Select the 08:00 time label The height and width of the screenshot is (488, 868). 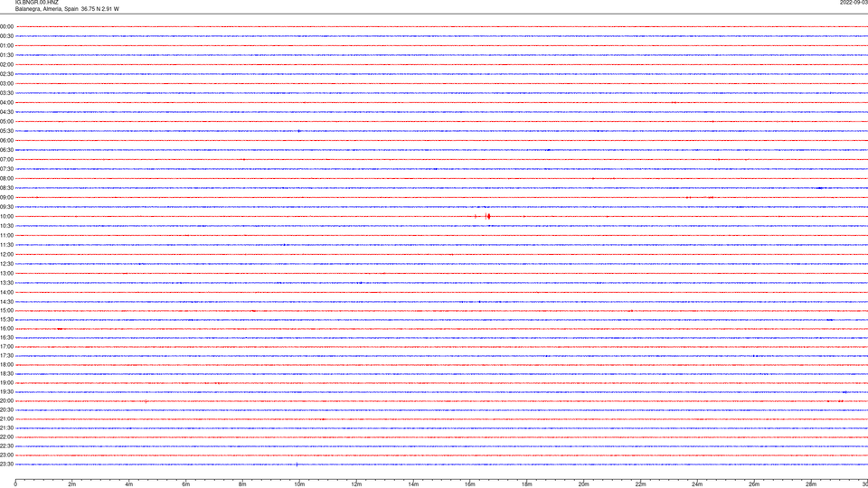point(6,179)
